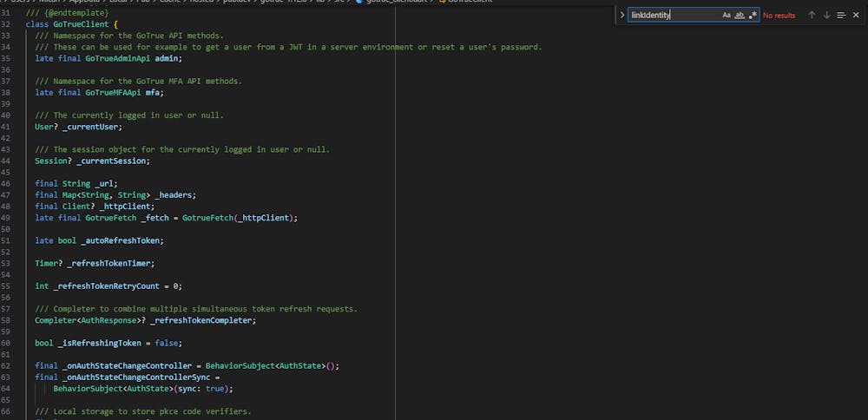Click 'Completer to combine multiple' comment
The image size is (868, 420).
coord(196,309)
